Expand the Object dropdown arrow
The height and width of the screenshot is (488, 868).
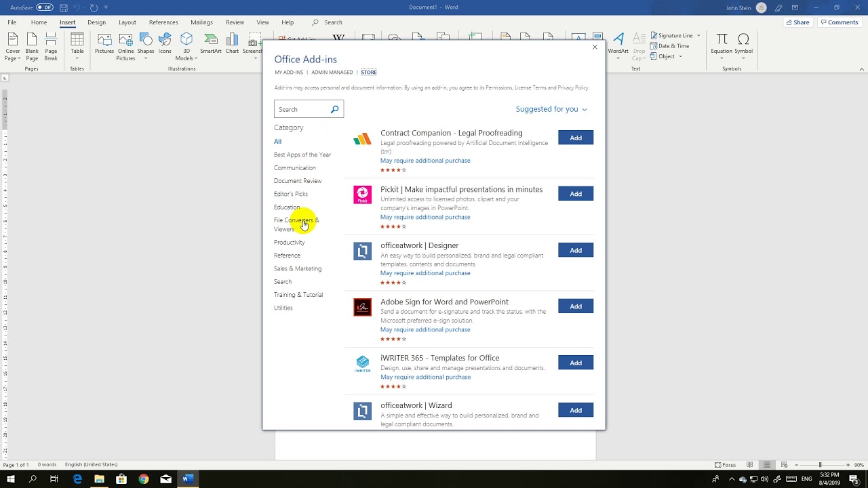[x=680, y=56]
